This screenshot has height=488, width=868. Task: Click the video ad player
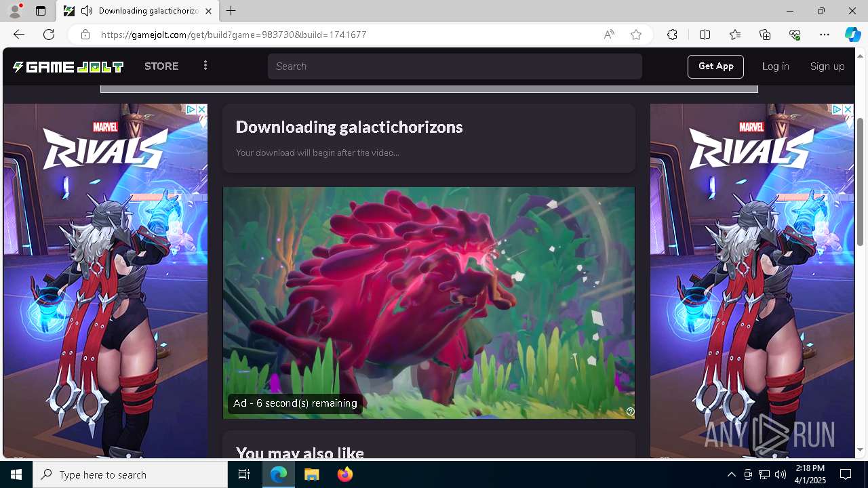click(429, 303)
